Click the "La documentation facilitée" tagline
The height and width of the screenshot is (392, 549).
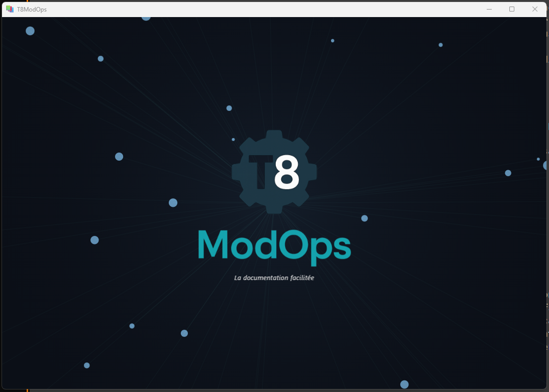(x=274, y=278)
